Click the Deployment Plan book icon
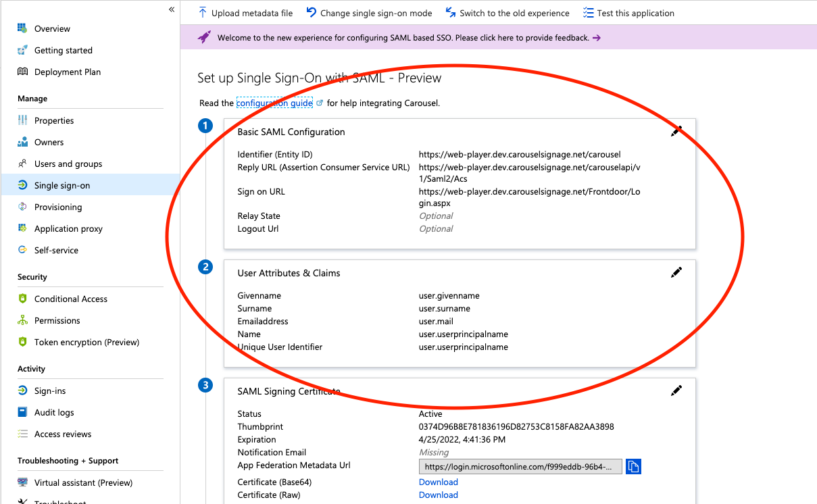The width and height of the screenshot is (817, 504). coord(22,72)
